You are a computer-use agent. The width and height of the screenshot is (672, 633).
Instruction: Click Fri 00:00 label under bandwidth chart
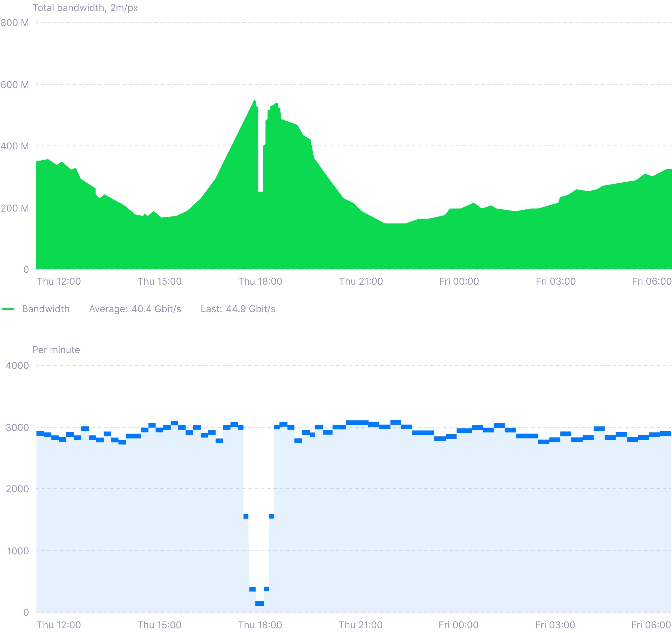pos(459,281)
